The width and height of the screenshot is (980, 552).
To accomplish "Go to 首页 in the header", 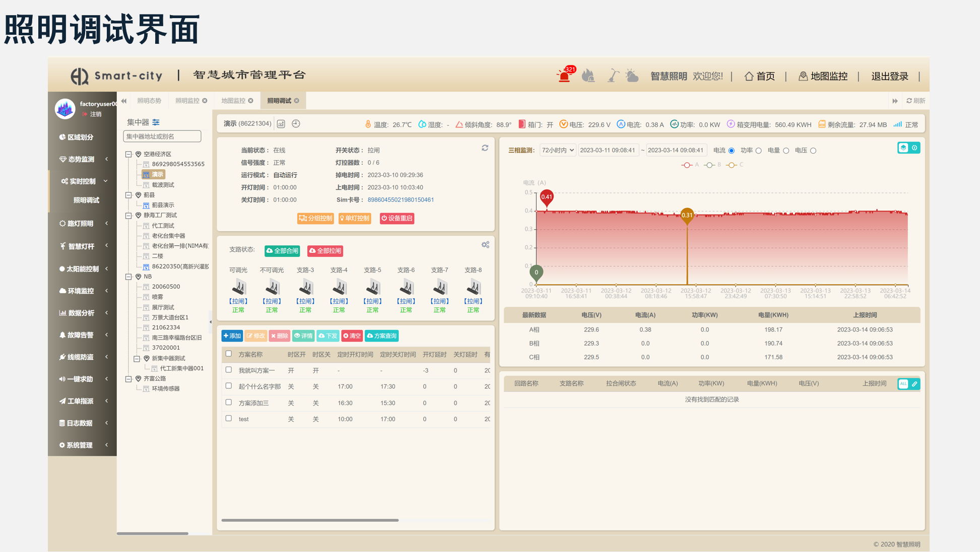I will 759,76.
